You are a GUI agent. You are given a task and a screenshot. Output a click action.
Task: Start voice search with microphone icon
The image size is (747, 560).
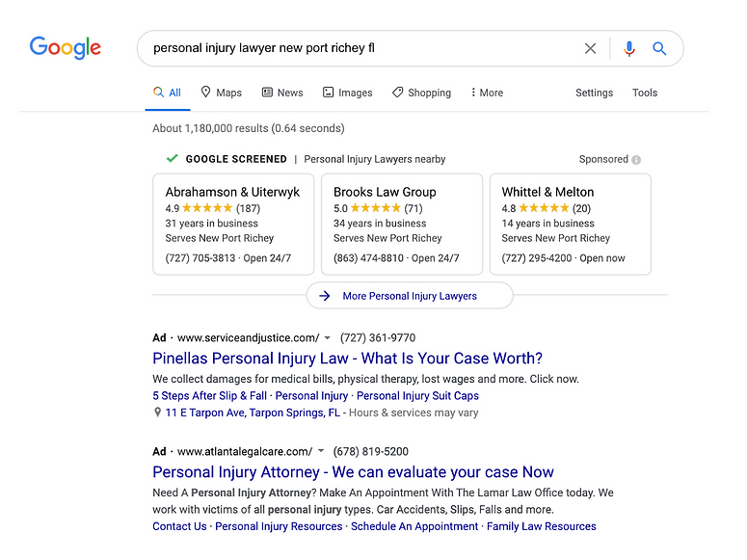tap(629, 48)
